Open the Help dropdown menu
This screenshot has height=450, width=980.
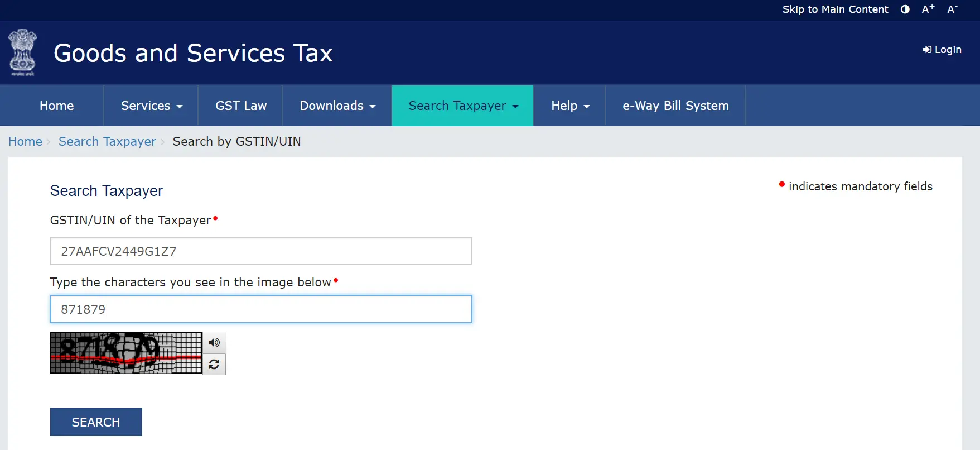pos(569,106)
